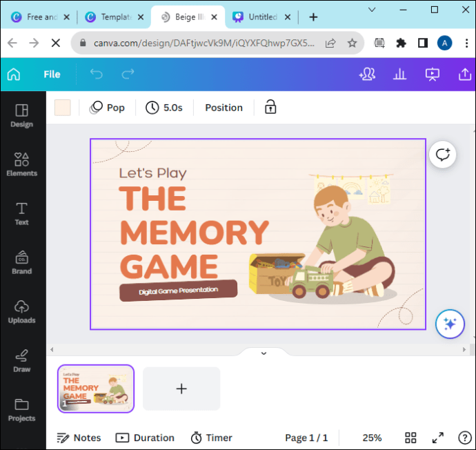
Task: Go forward in browser history
Action: click(34, 43)
